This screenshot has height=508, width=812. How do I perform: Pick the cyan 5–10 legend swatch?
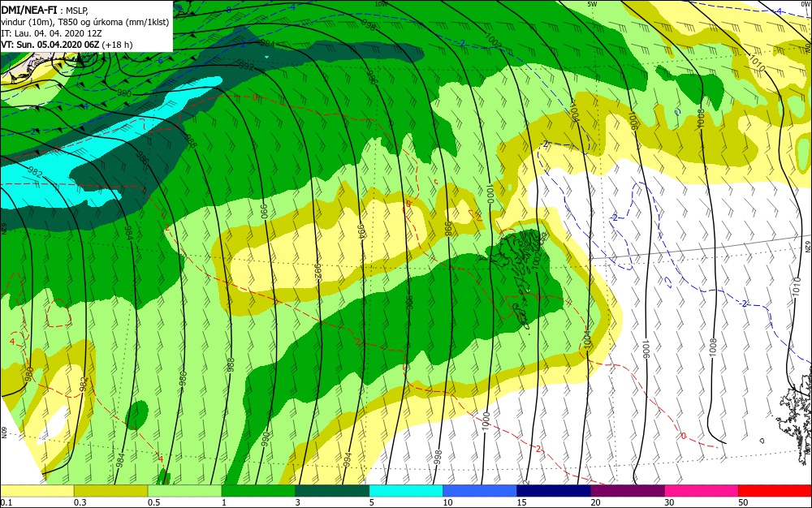coord(406,491)
